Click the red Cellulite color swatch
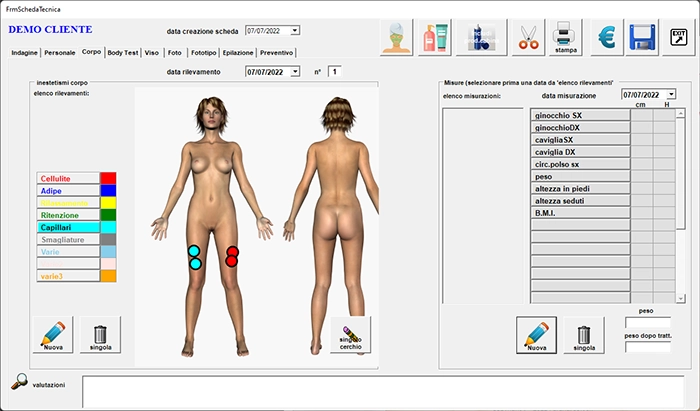Image resolution: width=700 pixels, height=411 pixels. pos(108,179)
